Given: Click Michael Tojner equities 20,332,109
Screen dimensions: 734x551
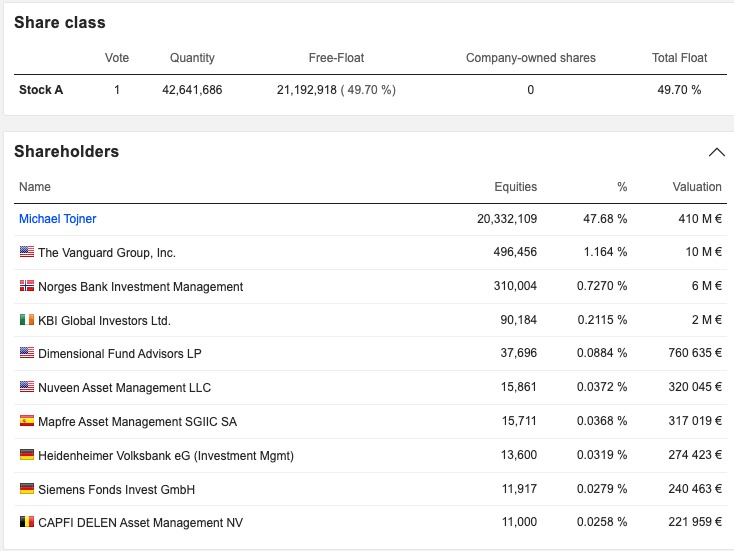Looking at the screenshot, I should pyautogui.click(x=507, y=219).
